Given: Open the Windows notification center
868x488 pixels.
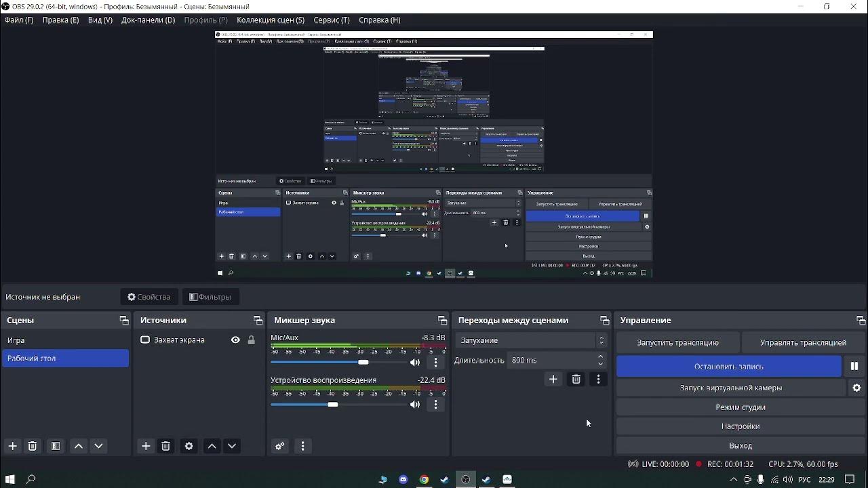Looking at the screenshot, I should pyautogui.click(x=850, y=479).
